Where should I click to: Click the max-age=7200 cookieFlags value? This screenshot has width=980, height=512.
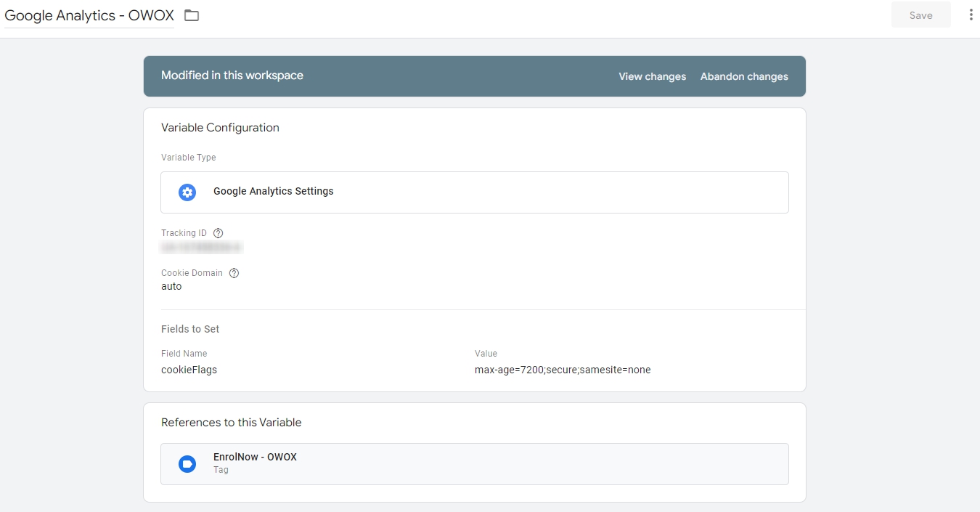(563, 370)
